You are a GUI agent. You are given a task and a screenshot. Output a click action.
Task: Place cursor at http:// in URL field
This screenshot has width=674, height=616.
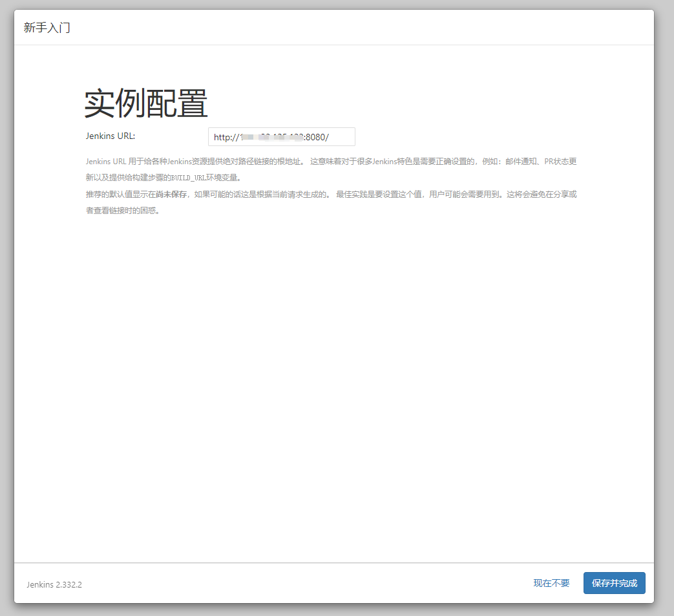pyautogui.click(x=226, y=137)
